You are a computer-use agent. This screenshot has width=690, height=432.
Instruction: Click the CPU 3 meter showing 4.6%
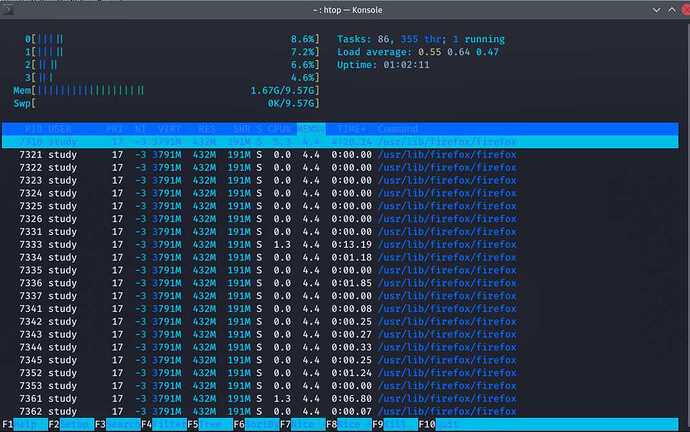tap(172, 77)
